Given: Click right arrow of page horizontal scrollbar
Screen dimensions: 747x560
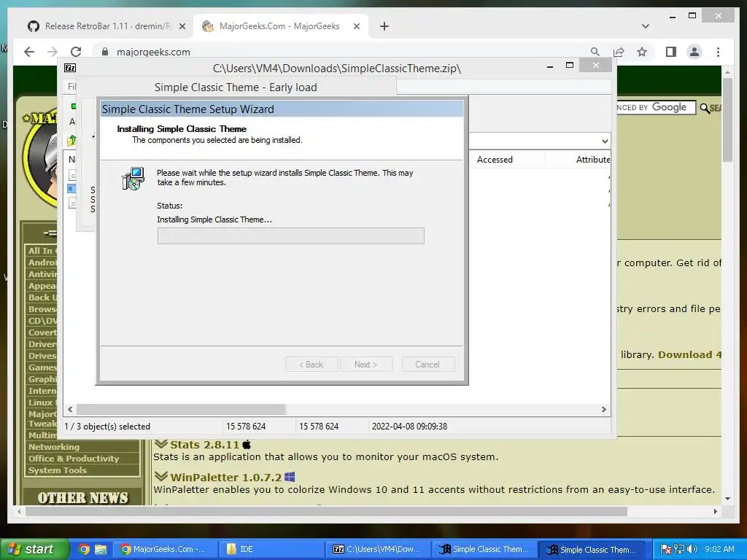Looking at the screenshot, I should (x=715, y=511).
